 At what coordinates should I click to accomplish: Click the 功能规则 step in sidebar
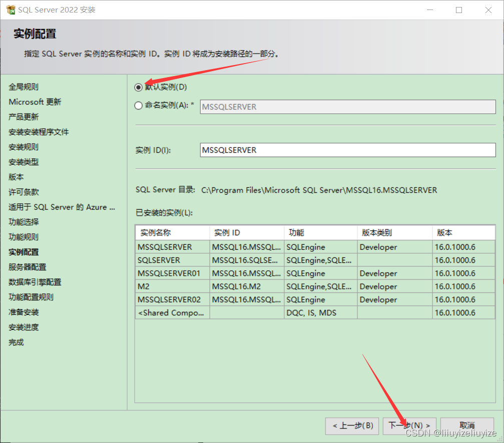click(x=24, y=237)
